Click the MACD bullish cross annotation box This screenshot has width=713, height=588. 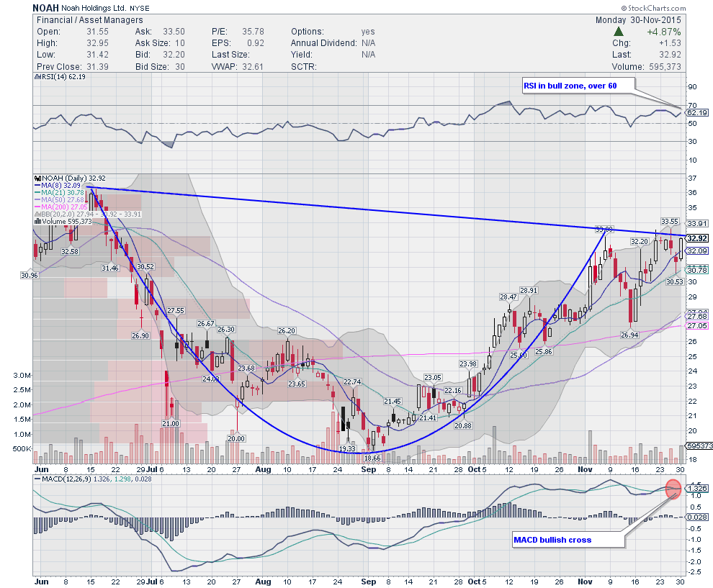(568, 540)
